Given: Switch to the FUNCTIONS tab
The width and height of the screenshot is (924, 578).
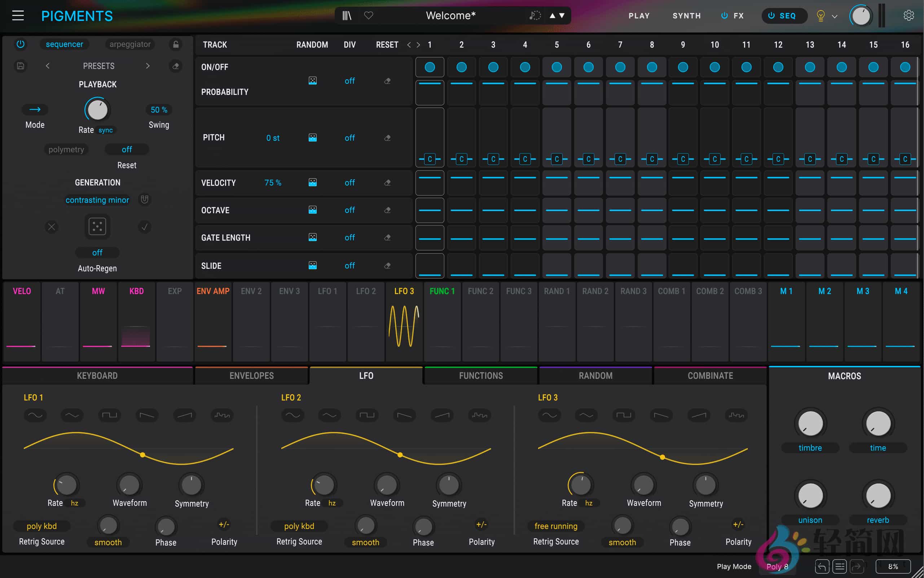Looking at the screenshot, I should point(480,375).
